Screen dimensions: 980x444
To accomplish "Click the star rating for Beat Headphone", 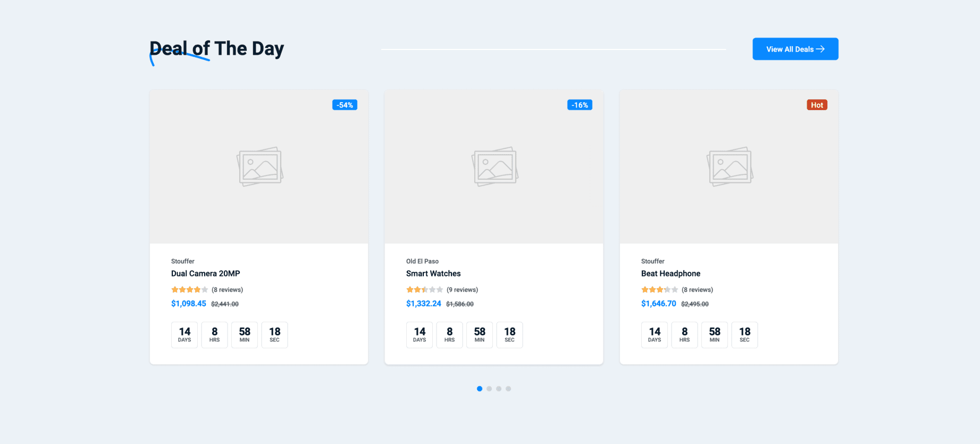I will [659, 290].
